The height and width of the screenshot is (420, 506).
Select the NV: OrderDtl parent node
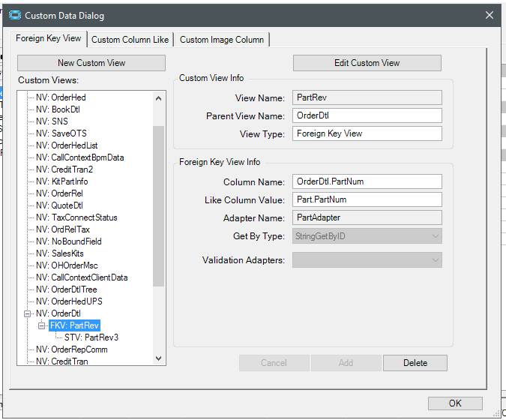(x=58, y=313)
